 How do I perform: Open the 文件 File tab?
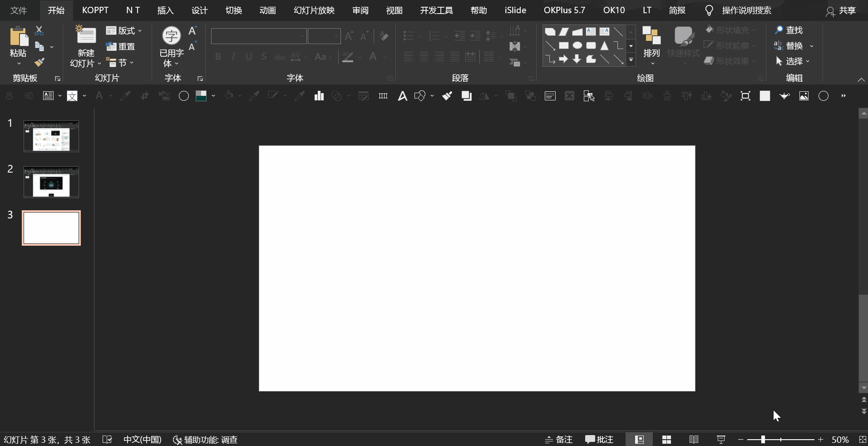pos(19,10)
